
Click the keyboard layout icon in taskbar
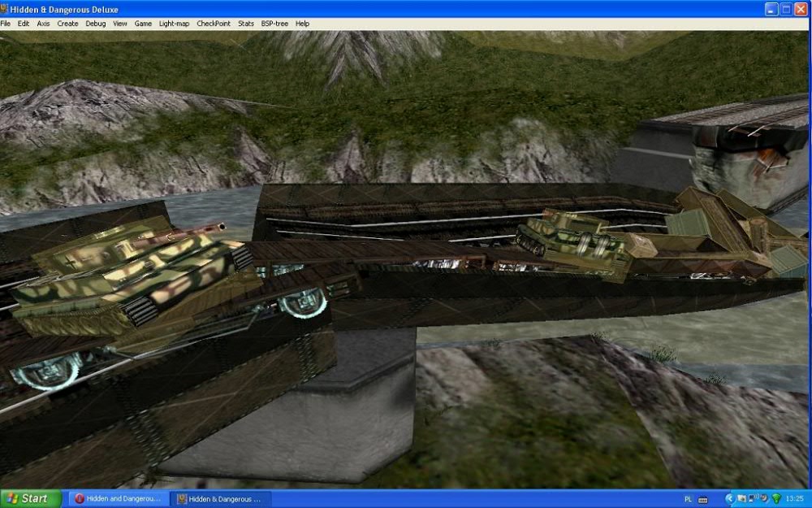[702, 499]
